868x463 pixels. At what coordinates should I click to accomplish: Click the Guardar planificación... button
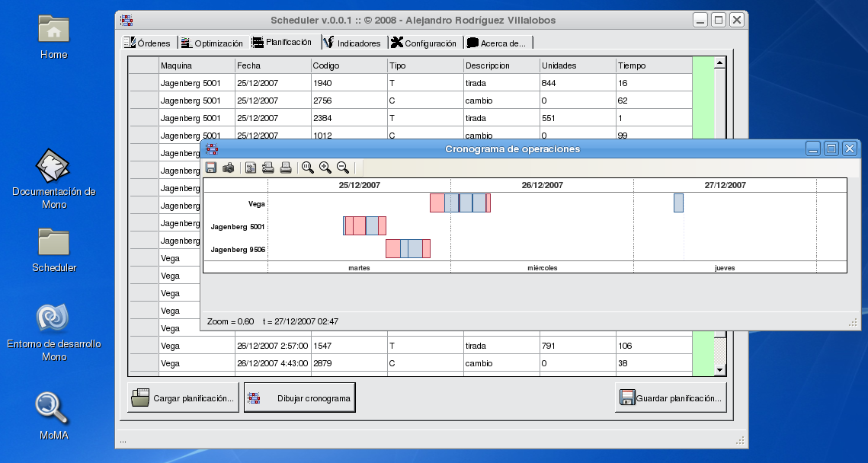pos(671,398)
